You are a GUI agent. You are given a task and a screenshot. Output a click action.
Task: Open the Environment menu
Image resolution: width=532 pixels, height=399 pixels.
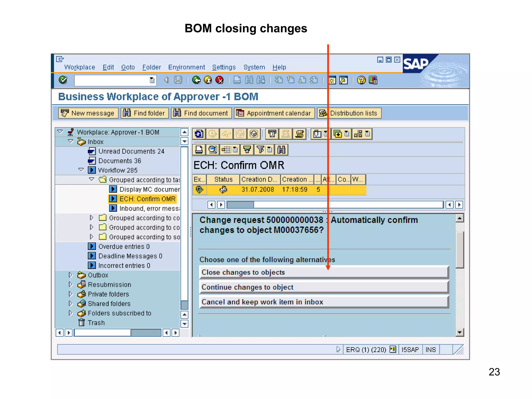click(187, 67)
